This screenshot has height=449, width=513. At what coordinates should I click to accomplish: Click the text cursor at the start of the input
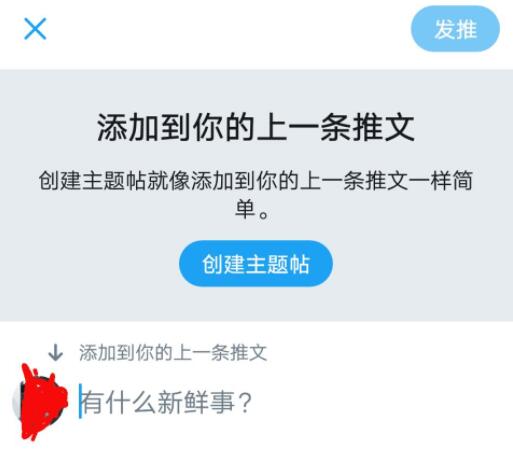coord(80,401)
